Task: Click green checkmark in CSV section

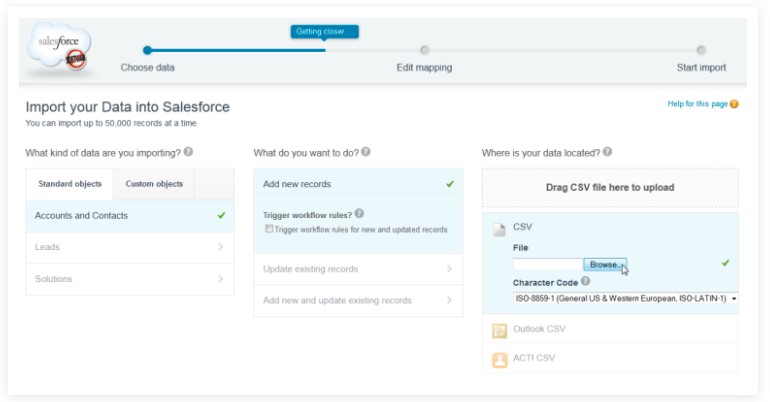Action: pyautogui.click(x=725, y=263)
